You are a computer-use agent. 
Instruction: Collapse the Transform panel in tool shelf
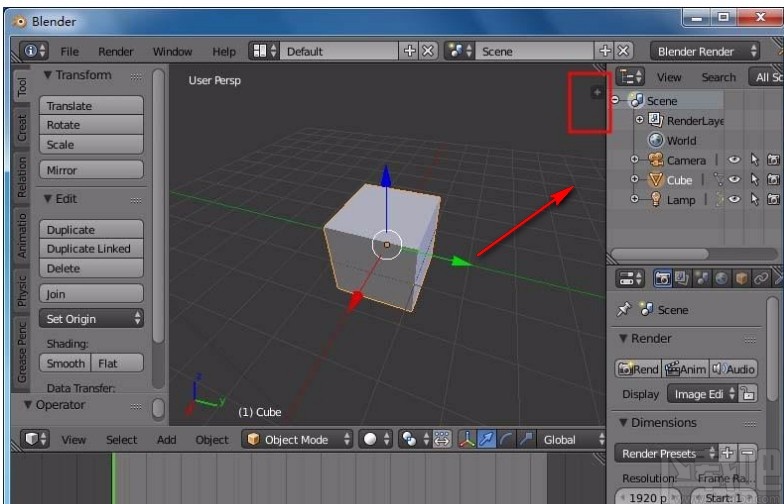[48, 75]
